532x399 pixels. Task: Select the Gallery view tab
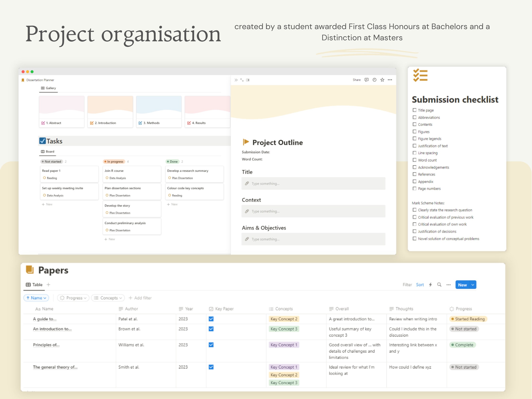[x=48, y=88]
